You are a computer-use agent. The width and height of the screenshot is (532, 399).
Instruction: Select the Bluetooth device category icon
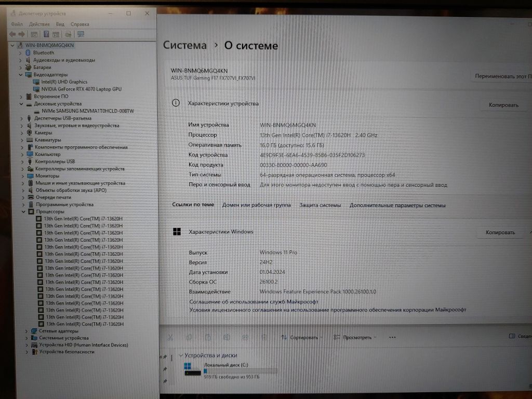tap(28, 52)
